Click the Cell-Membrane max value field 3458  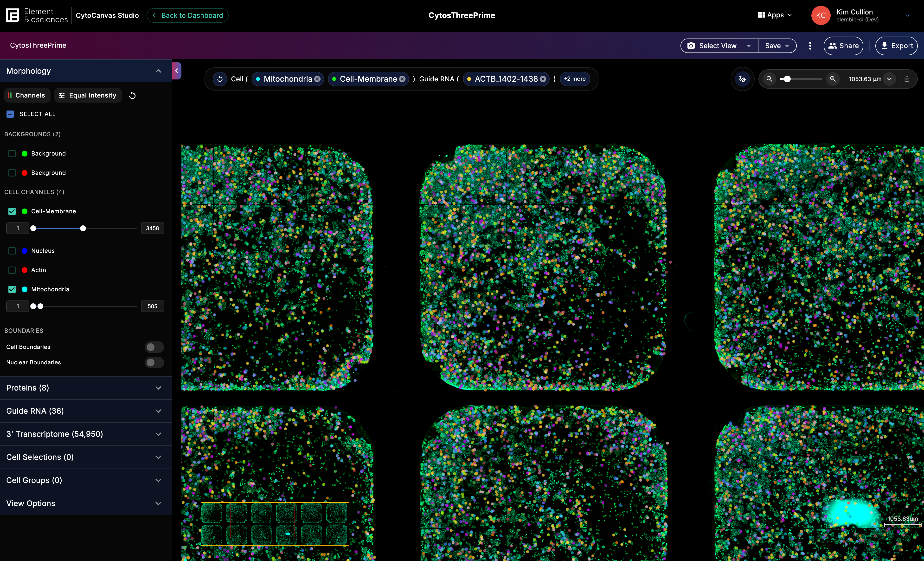tap(152, 228)
